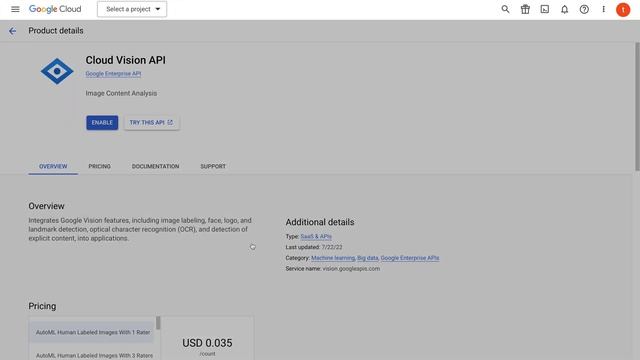Open the Big data category link
The height and width of the screenshot is (360, 640).
367,258
